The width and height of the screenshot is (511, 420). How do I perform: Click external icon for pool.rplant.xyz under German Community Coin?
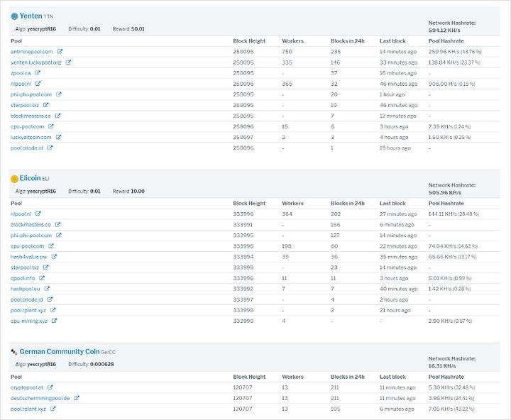point(53,409)
